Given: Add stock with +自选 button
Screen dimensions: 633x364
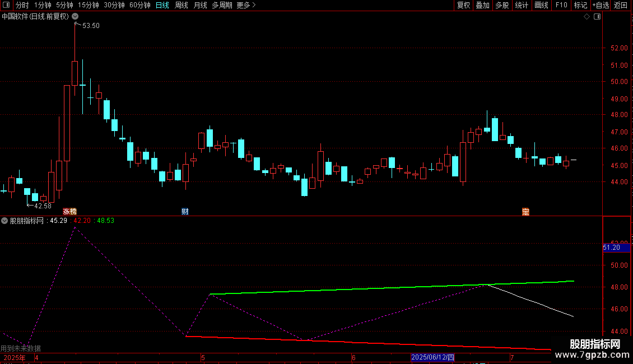Looking at the screenshot, I should pyautogui.click(x=601, y=5).
